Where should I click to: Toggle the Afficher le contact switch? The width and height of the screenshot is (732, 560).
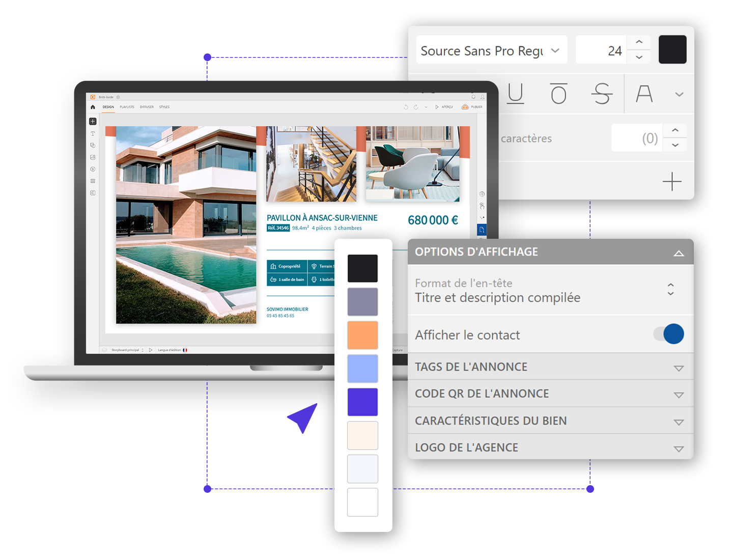pyautogui.click(x=669, y=334)
